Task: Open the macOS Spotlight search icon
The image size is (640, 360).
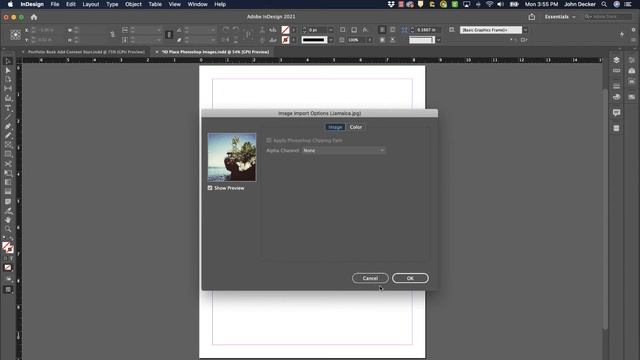Action: 604,4
